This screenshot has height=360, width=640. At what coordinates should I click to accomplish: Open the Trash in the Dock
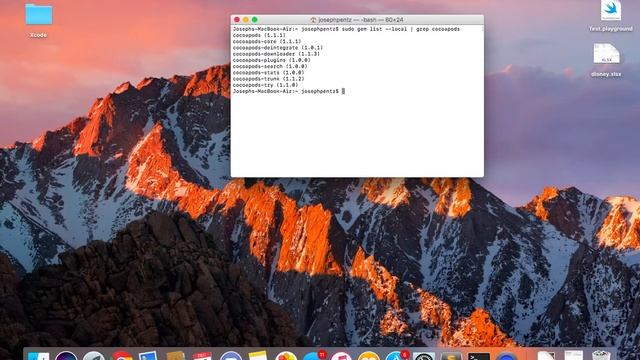pyautogui.click(x=600, y=355)
